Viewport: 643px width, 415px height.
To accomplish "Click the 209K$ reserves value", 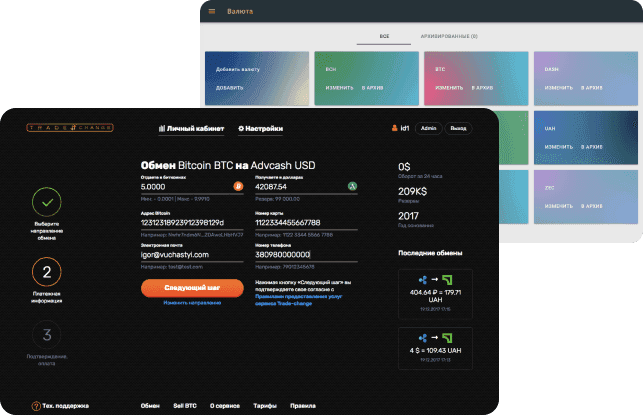I will 413,192.
